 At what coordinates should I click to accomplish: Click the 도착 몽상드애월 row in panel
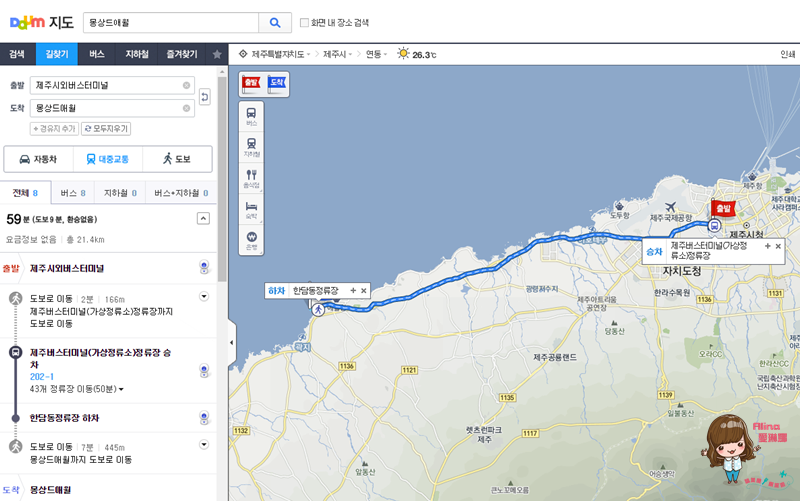[x=108, y=490]
